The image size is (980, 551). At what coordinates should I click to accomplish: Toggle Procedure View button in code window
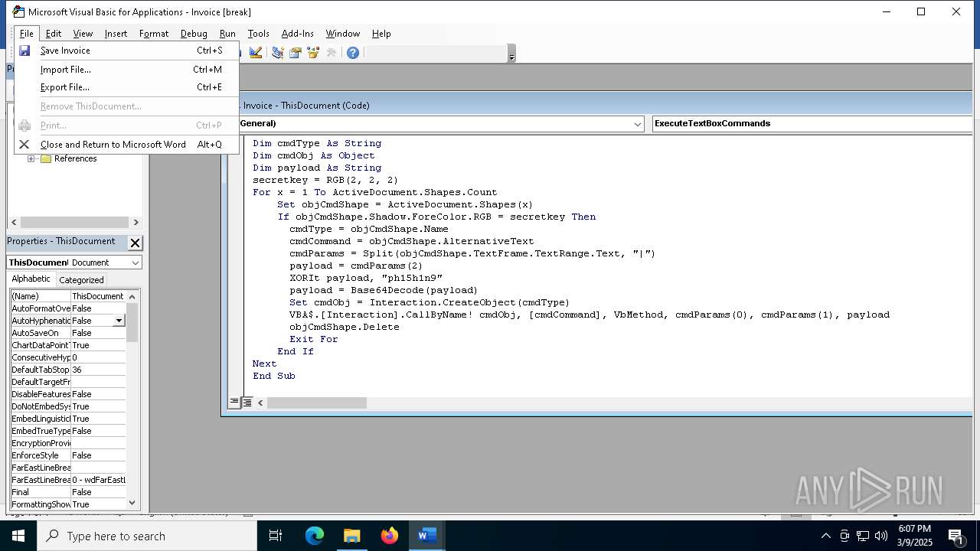(x=234, y=403)
